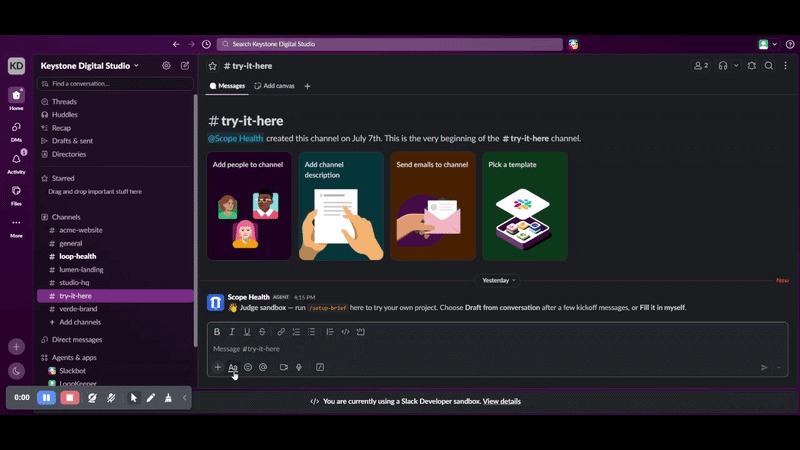Collapse the Channels section
The image size is (800, 450).
[66, 217]
